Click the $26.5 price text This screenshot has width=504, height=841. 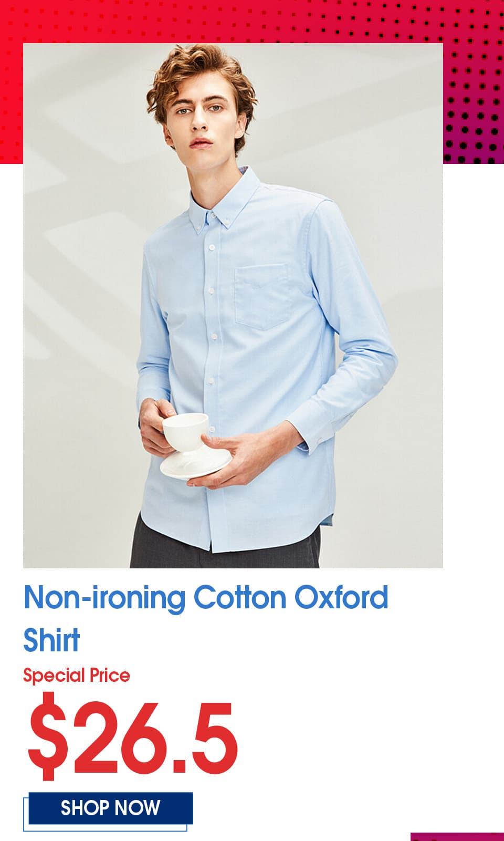pyautogui.click(x=133, y=735)
